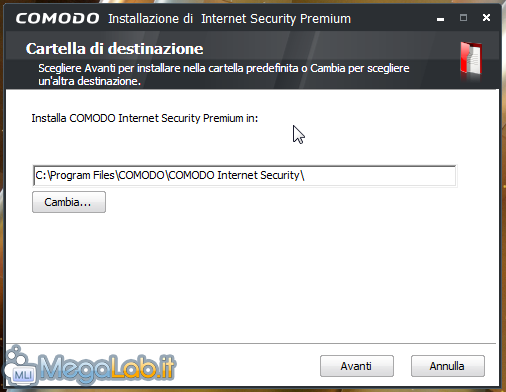
Task: Click the 'Cartella di destinazione' heading
Action: coord(114,49)
